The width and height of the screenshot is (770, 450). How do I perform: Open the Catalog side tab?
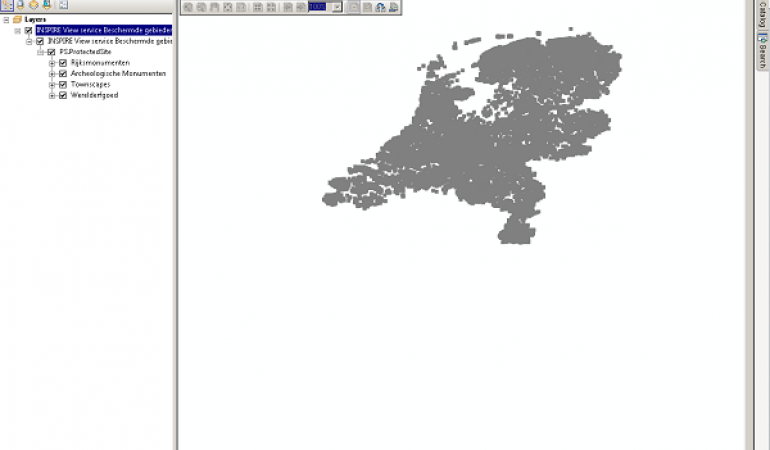coord(762,15)
